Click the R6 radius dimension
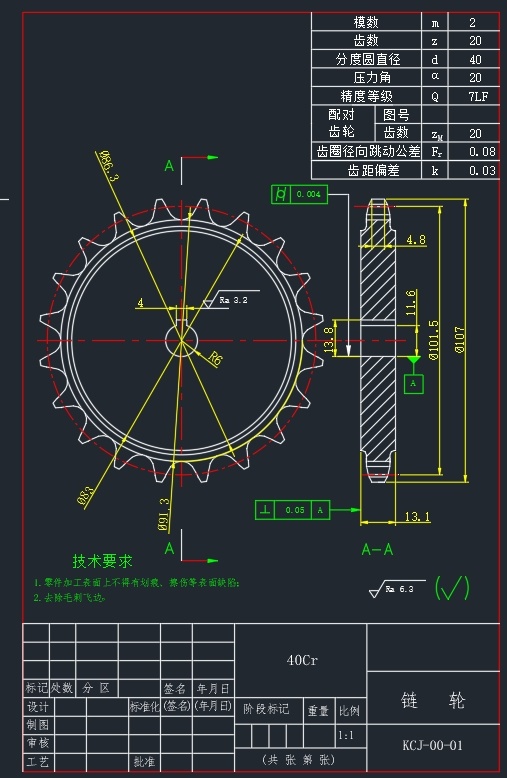The width and height of the screenshot is (507, 778). tap(214, 359)
